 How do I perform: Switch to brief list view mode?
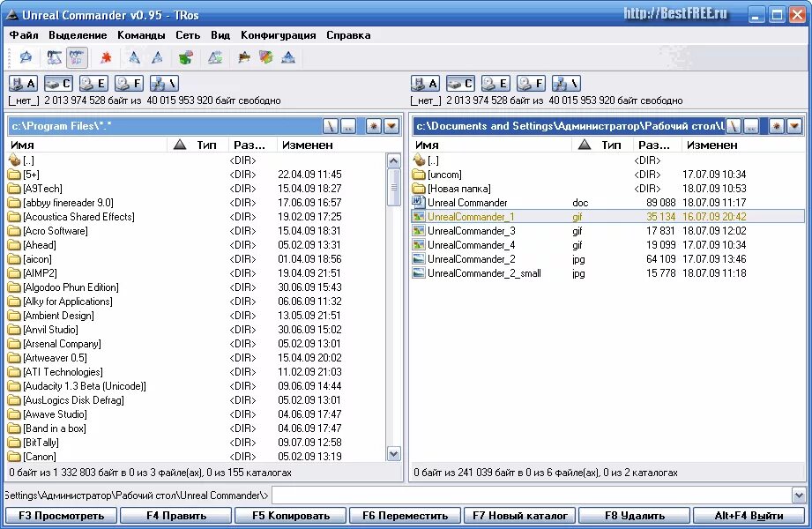[x=54, y=57]
